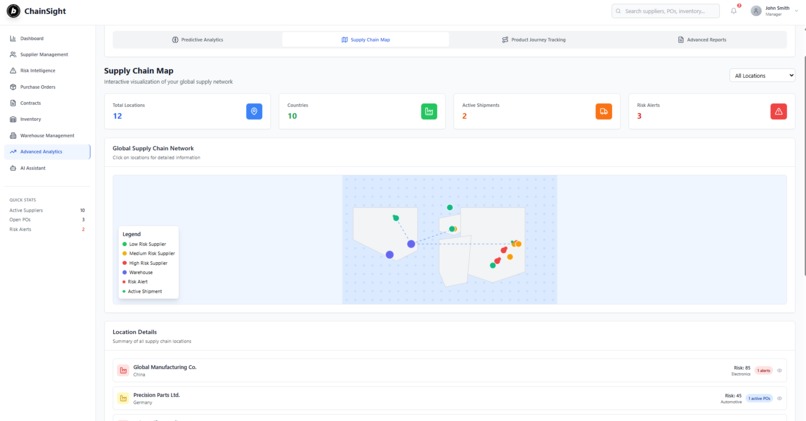
Task: Click the orange Active Shipments truck icon
Action: click(x=603, y=111)
